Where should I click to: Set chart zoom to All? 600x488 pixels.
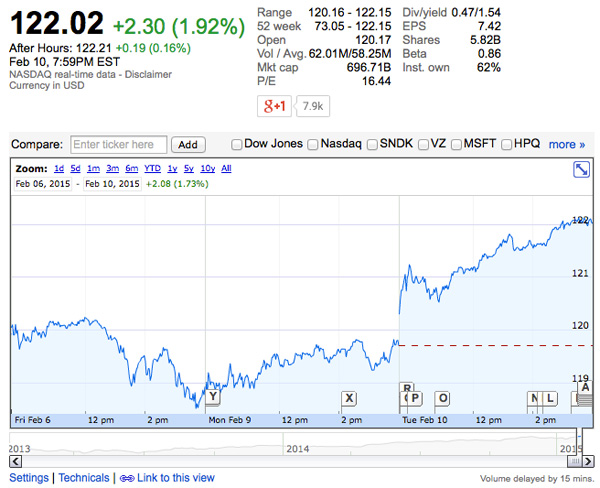click(x=226, y=168)
